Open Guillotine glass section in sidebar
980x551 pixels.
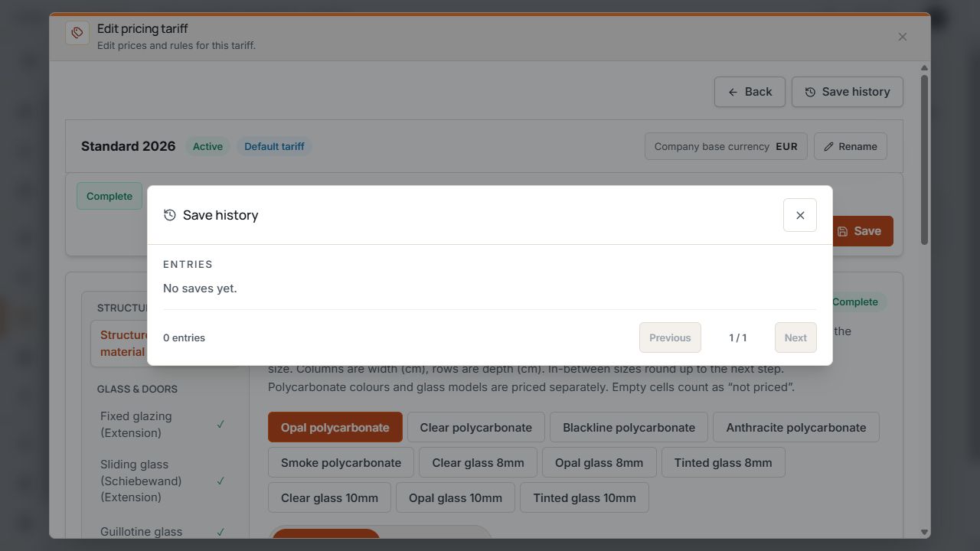click(x=163, y=531)
